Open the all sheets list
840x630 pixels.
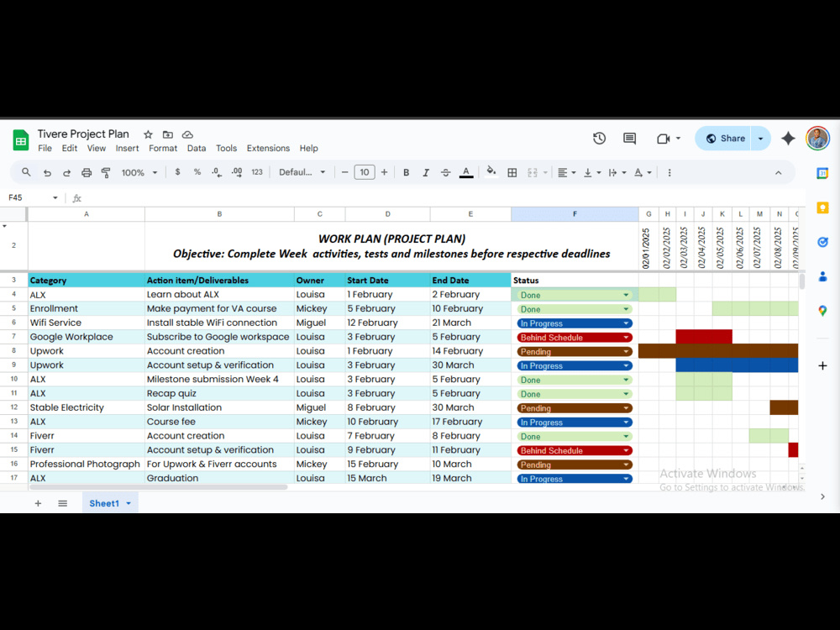(63, 503)
